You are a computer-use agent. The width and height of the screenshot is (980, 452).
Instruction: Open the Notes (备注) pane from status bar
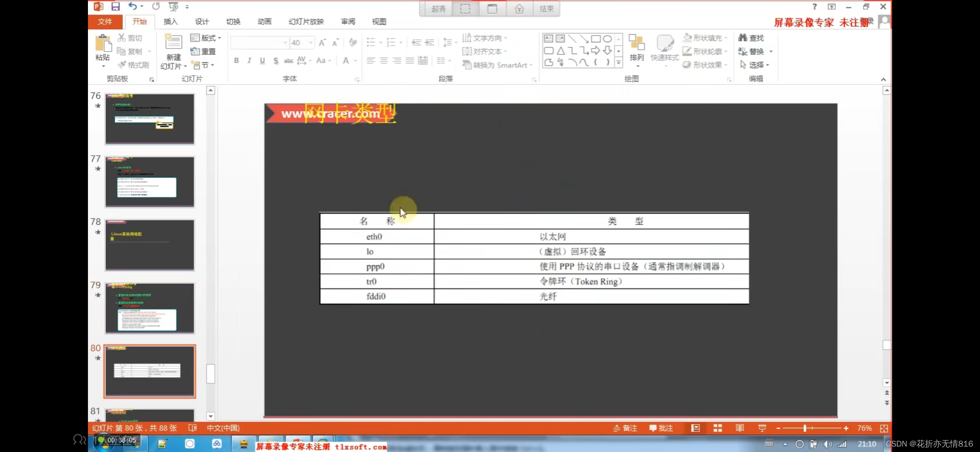click(x=625, y=428)
